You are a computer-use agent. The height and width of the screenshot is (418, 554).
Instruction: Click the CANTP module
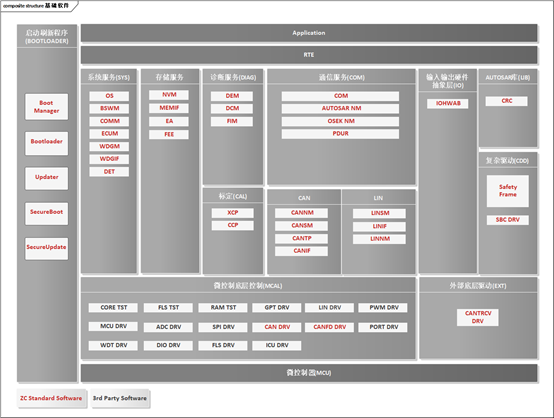(302, 238)
